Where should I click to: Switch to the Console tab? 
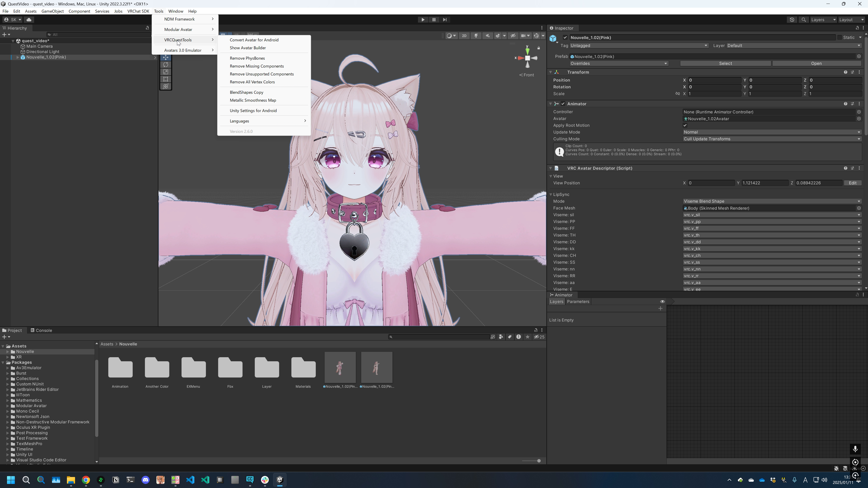(x=41, y=330)
